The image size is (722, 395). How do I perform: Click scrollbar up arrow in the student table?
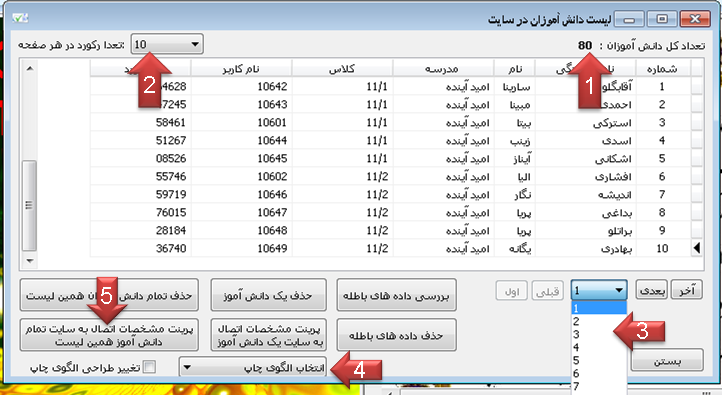[x=29, y=69]
